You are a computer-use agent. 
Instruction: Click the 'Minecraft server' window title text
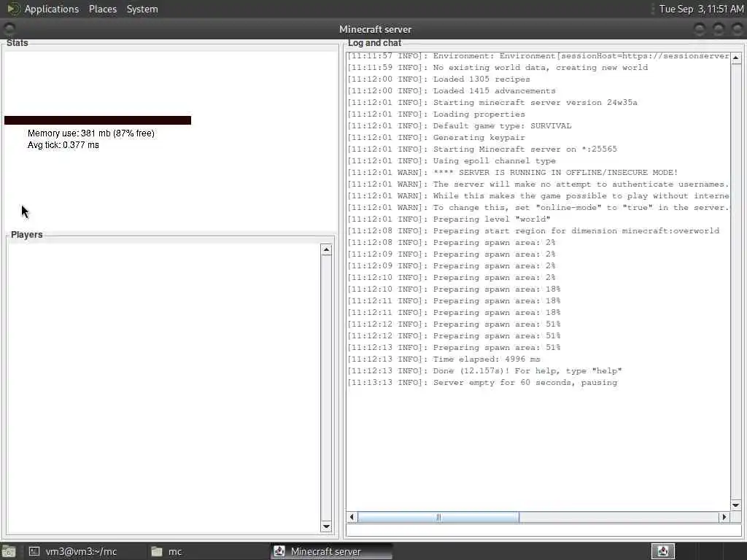click(376, 29)
